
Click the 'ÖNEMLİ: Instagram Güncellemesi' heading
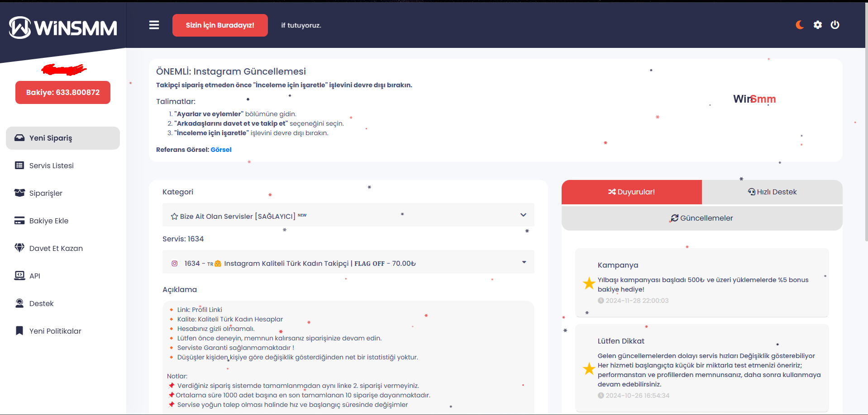click(231, 71)
